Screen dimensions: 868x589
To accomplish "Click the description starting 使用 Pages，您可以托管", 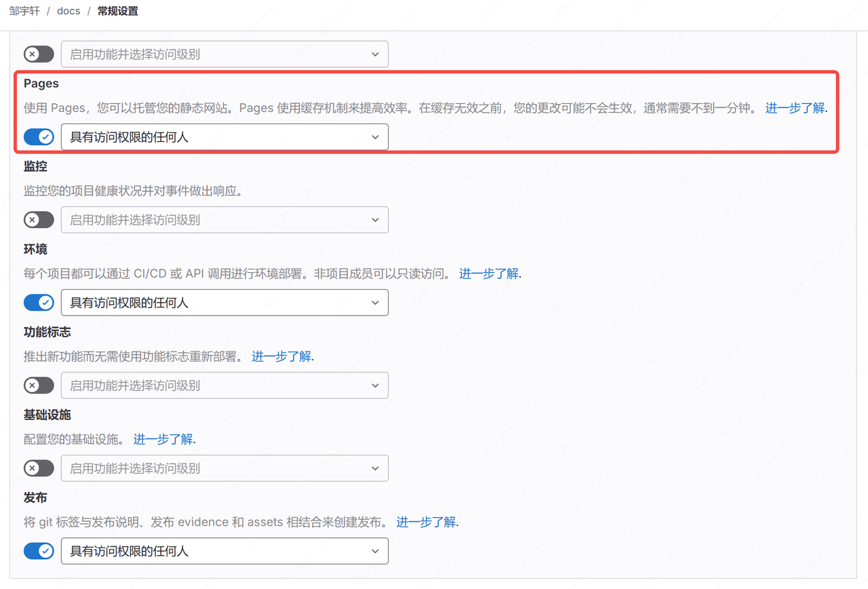I will (391, 108).
